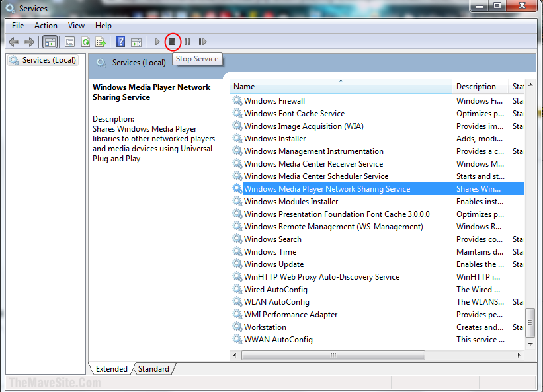Click the gear icon for Windows Management Instrumentation
543x392 pixels.
click(237, 151)
